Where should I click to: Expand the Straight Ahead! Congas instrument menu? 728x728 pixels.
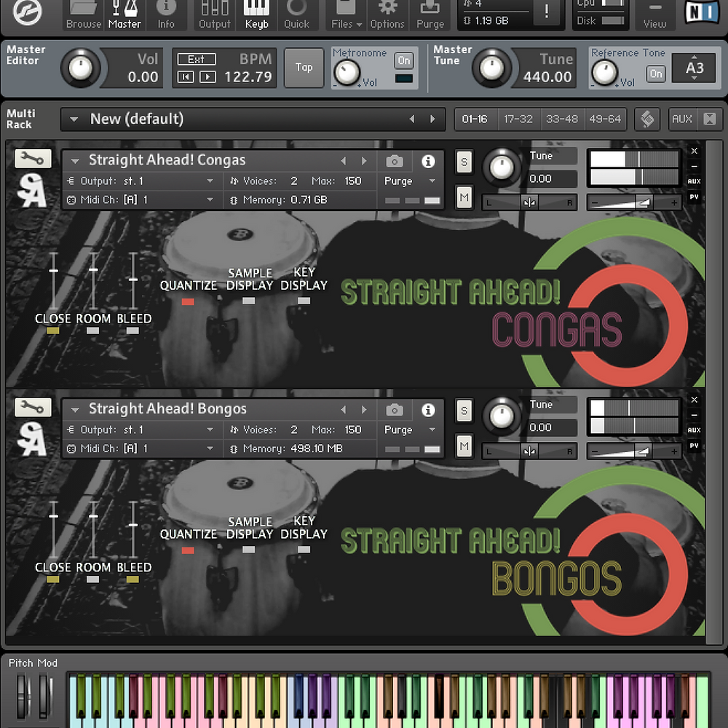pyautogui.click(x=75, y=161)
